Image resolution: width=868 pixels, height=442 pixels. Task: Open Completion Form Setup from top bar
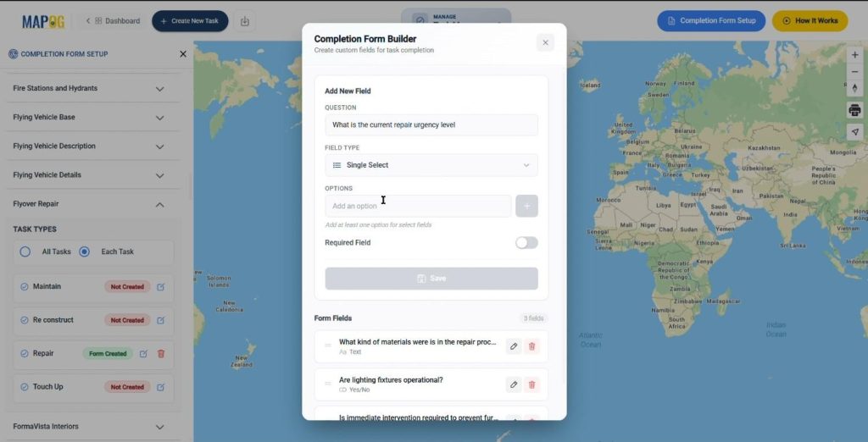tap(711, 20)
